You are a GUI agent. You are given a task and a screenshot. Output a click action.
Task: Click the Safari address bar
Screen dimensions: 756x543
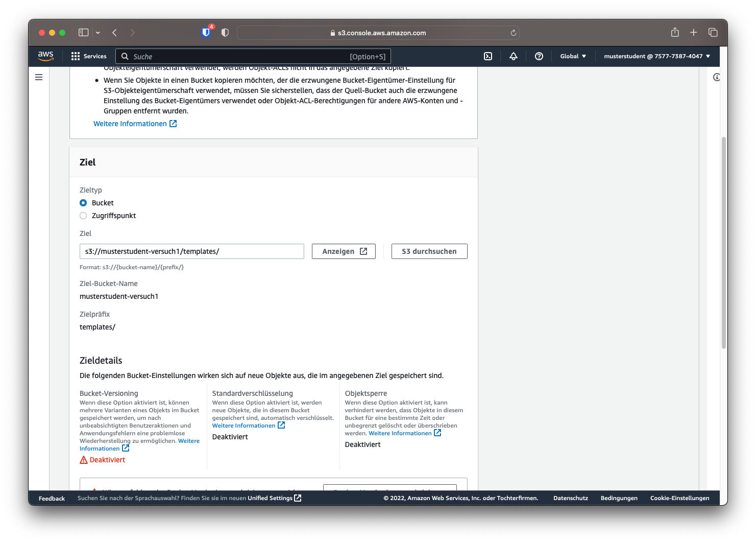pyautogui.click(x=378, y=33)
